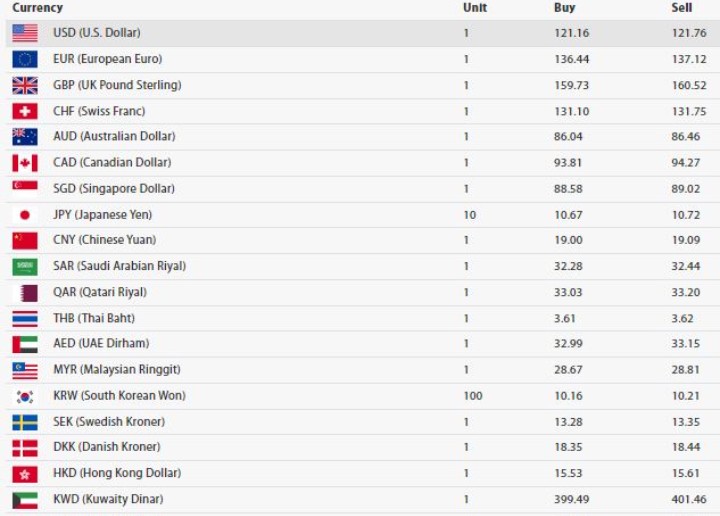Screen dimensions: 720x516
Task: Click the Canadian flag icon
Action: (x=25, y=163)
